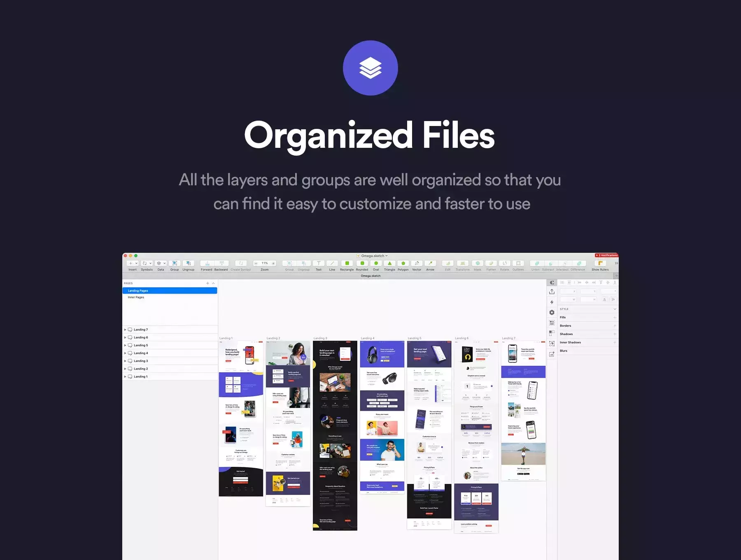The image size is (741, 560).
Task: Click the Create Symbol icon
Action: click(241, 263)
